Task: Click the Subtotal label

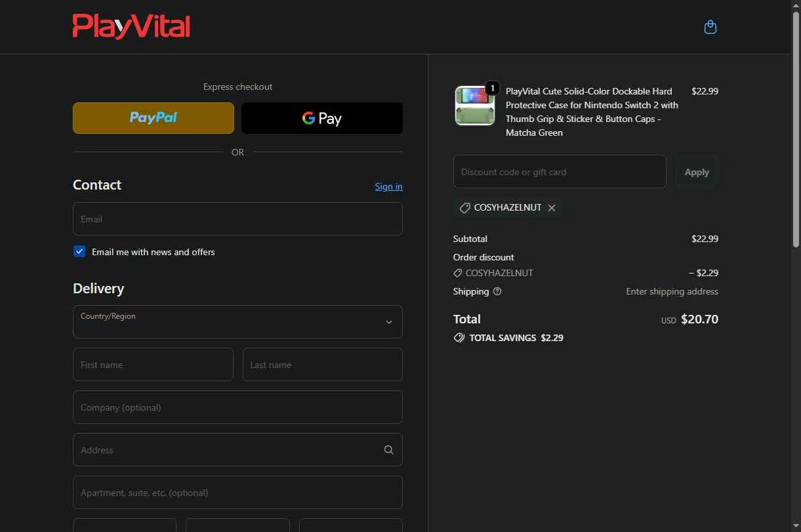Action: (x=470, y=239)
